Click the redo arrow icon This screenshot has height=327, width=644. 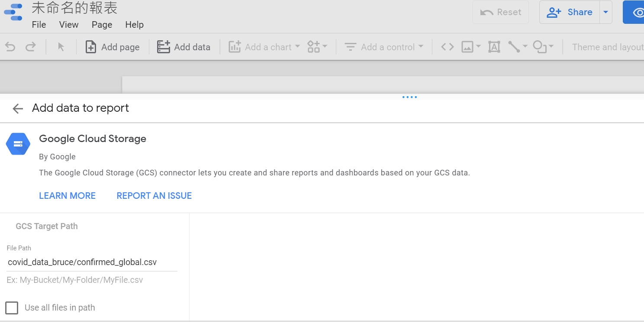tap(30, 47)
